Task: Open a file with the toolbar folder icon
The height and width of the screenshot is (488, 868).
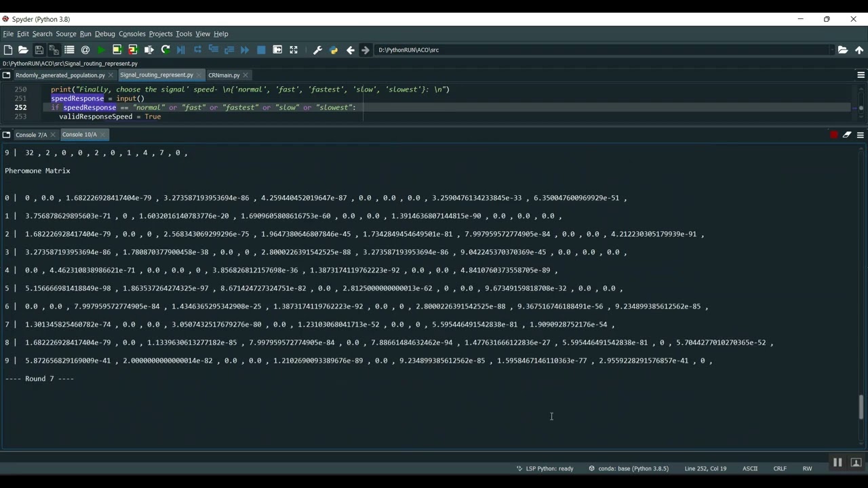Action: 23,50
